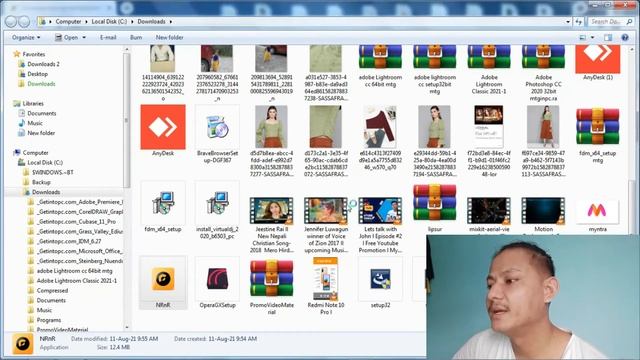This screenshot has width=640, height=360.
Task: Select the setup32 installer icon
Action: (380, 279)
